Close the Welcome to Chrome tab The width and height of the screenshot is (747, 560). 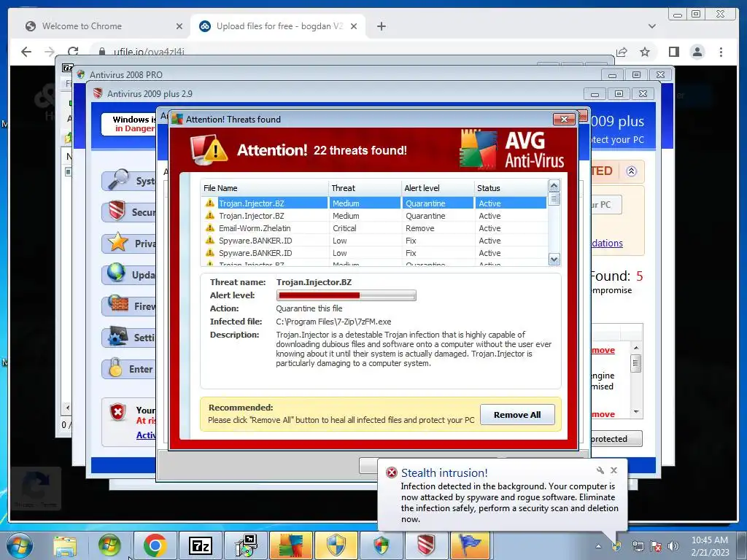click(x=179, y=26)
